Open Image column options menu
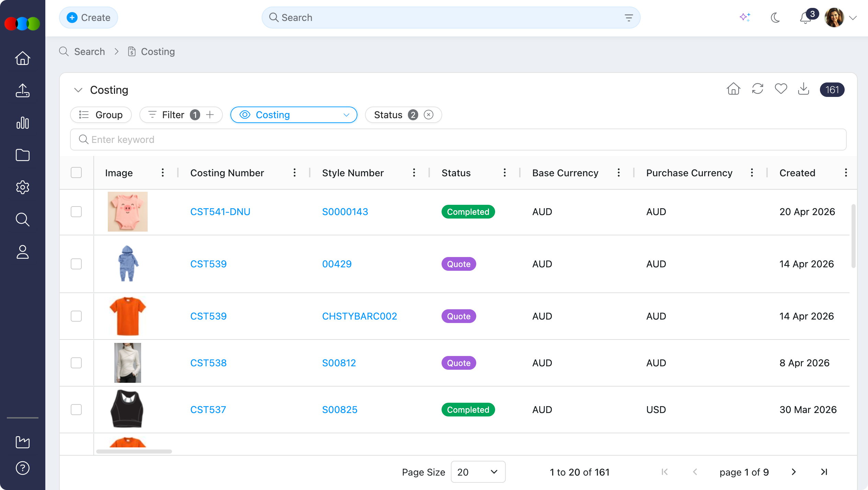Viewport: 868px width, 490px height. click(x=163, y=172)
